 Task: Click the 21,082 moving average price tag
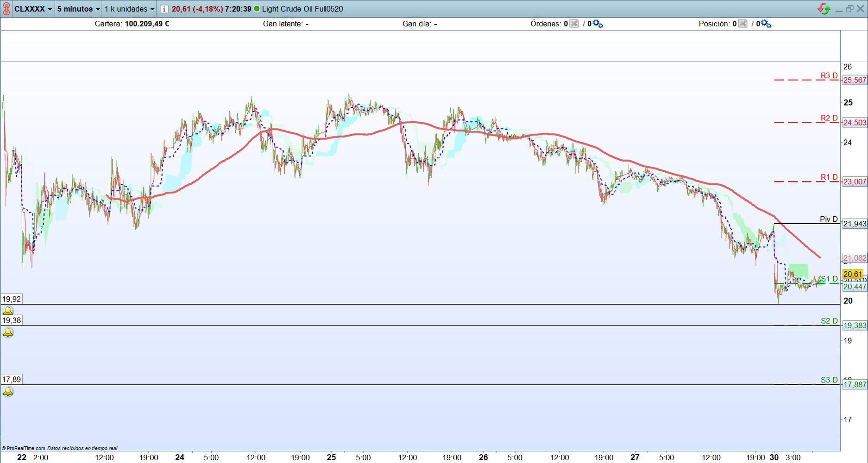point(855,258)
